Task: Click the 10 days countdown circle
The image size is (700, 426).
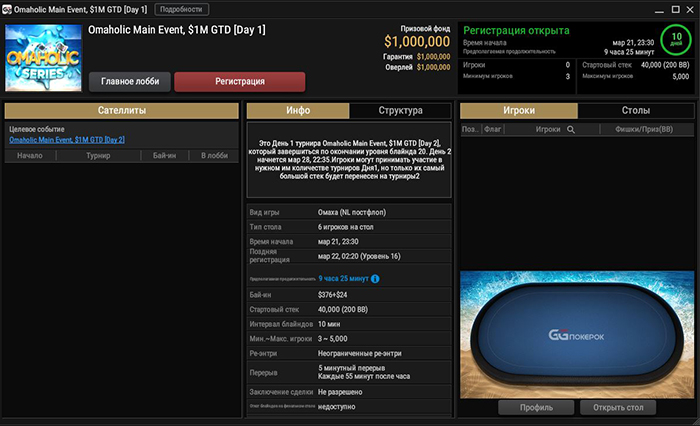Action: pos(676,39)
